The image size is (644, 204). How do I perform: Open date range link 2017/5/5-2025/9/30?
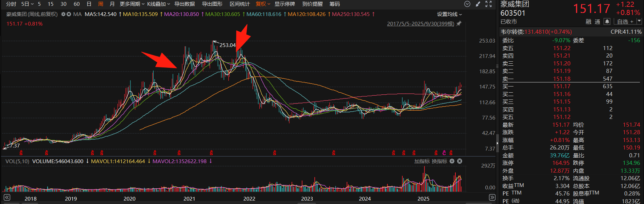click(x=420, y=24)
